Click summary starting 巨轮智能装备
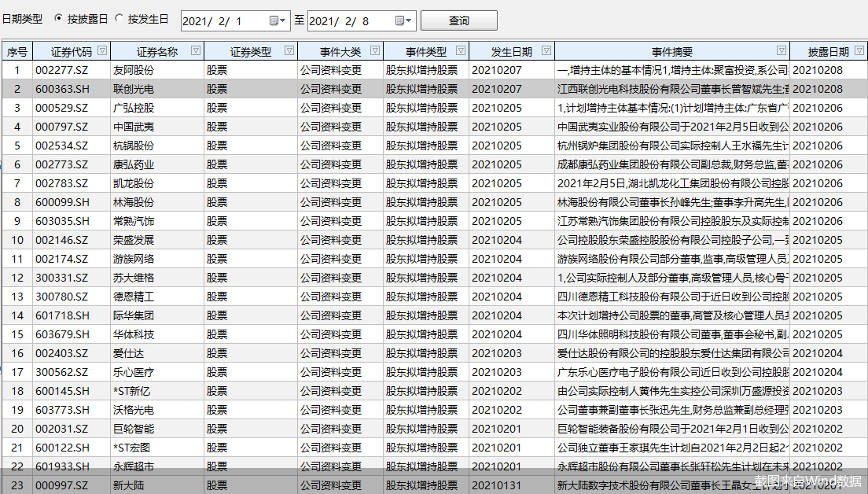Screen dimensions: 868x494 (672, 429)
